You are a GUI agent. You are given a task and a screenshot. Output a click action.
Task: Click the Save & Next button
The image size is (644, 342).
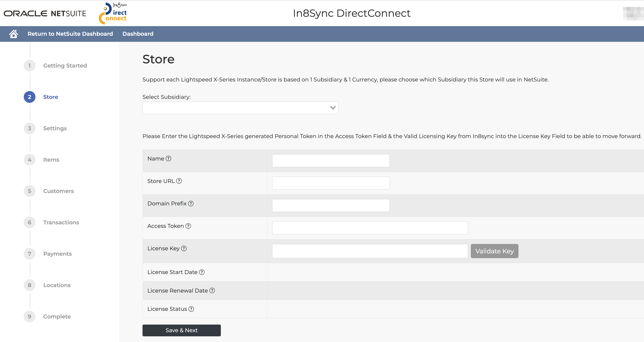pyautogui.click(x=181, y=330)
